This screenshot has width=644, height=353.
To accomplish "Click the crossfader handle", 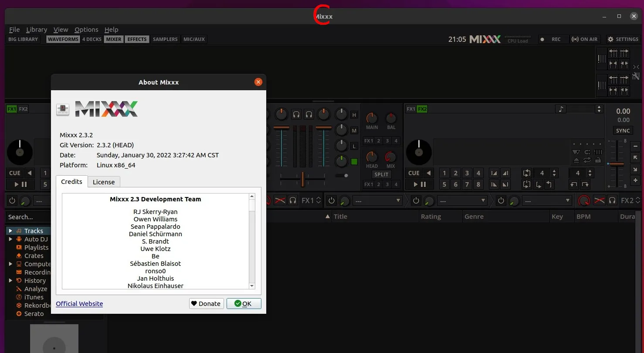I will (302, 179).
